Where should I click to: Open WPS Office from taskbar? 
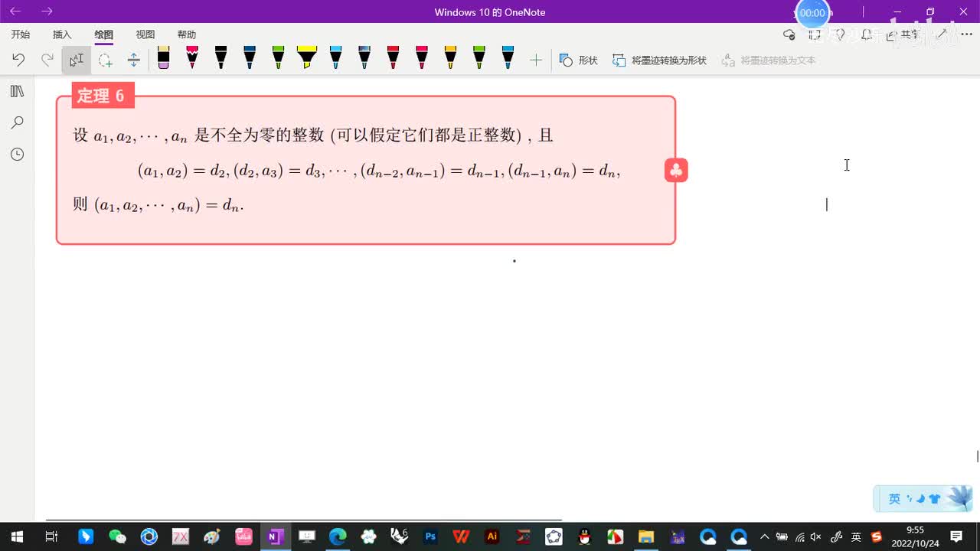[x=461, y=537]
